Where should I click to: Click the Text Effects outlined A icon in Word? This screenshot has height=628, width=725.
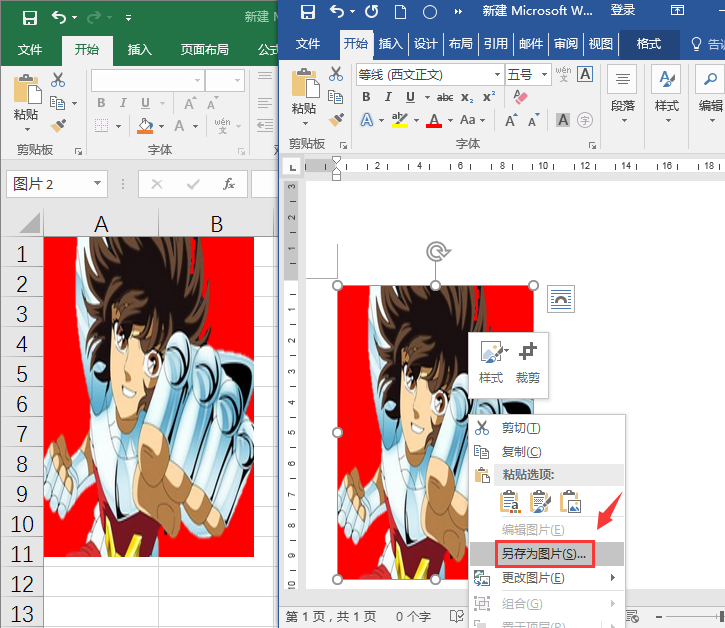coord(367,120)
